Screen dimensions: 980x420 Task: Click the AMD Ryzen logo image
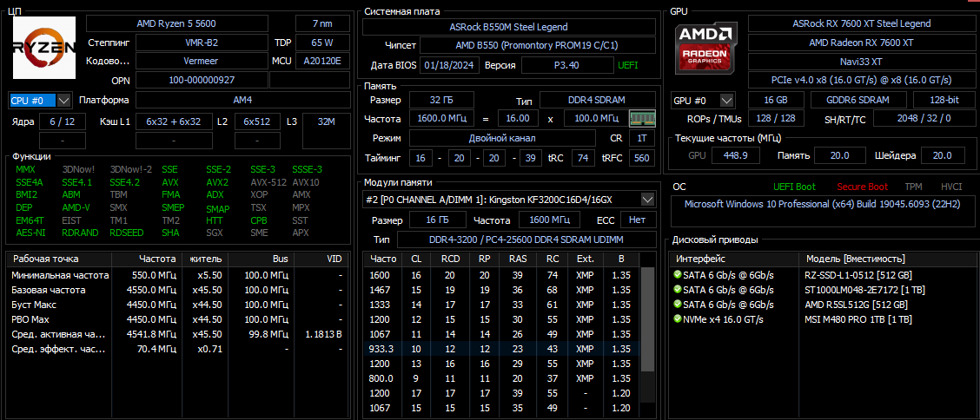point(44,48)
